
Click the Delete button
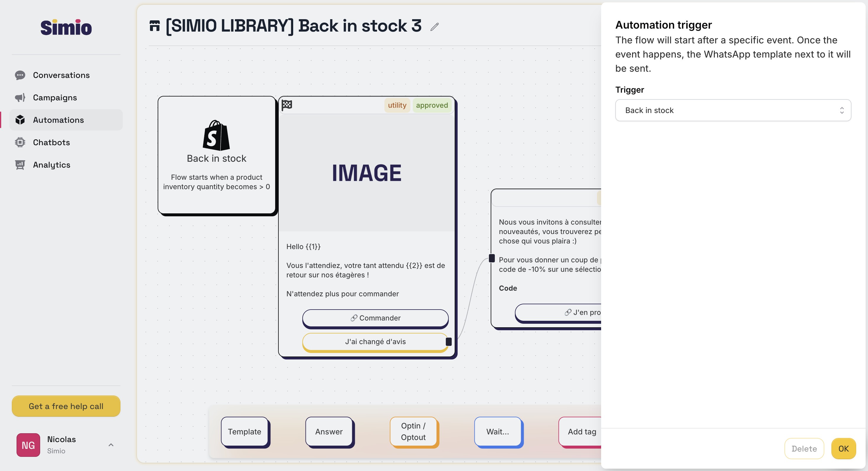click(x=804, y=449)
